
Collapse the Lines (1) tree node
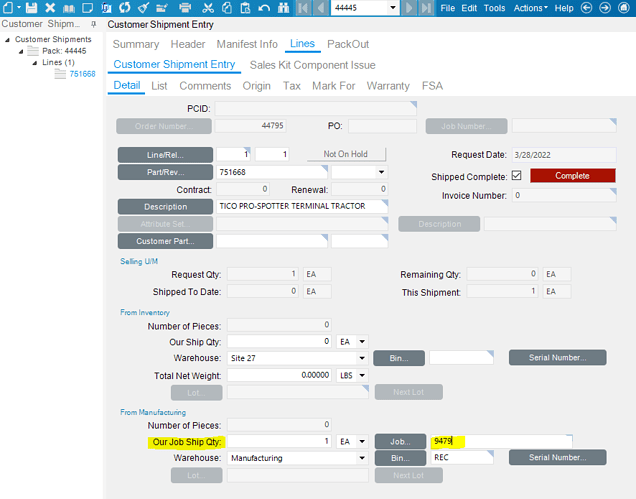point(33,62)
